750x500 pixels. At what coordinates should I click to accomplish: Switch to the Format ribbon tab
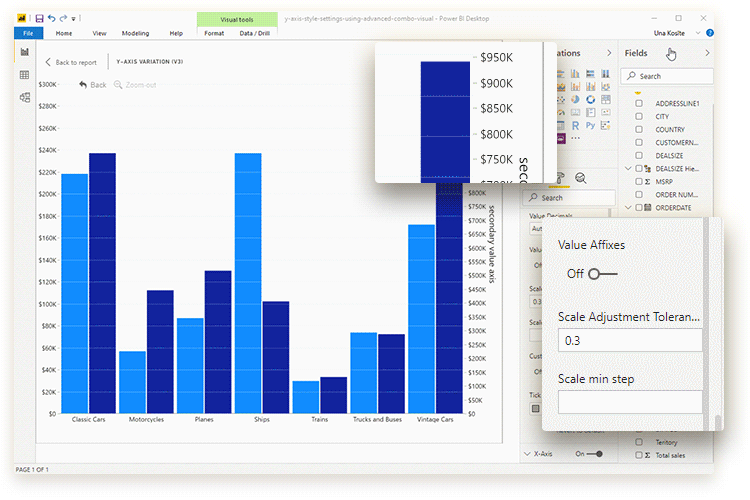pyautogui.click(x=214, y=33)
